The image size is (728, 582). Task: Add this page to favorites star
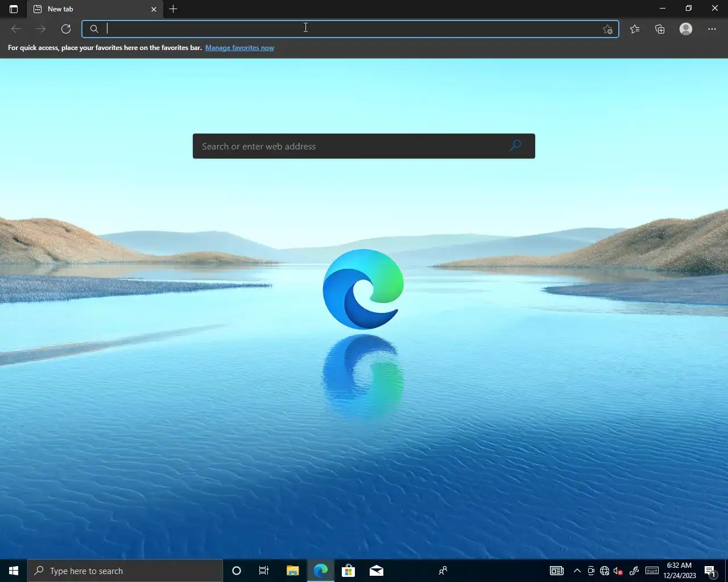tap(607, 30)
